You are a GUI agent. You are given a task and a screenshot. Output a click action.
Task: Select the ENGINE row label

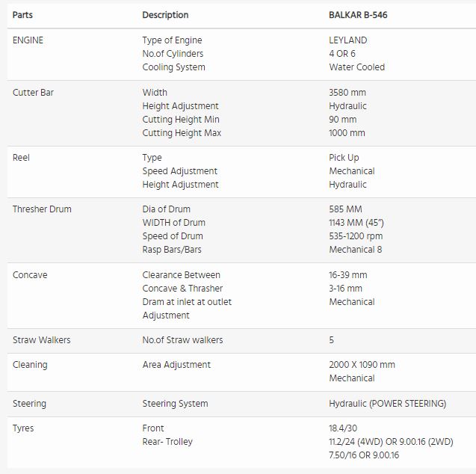[28, 40]
